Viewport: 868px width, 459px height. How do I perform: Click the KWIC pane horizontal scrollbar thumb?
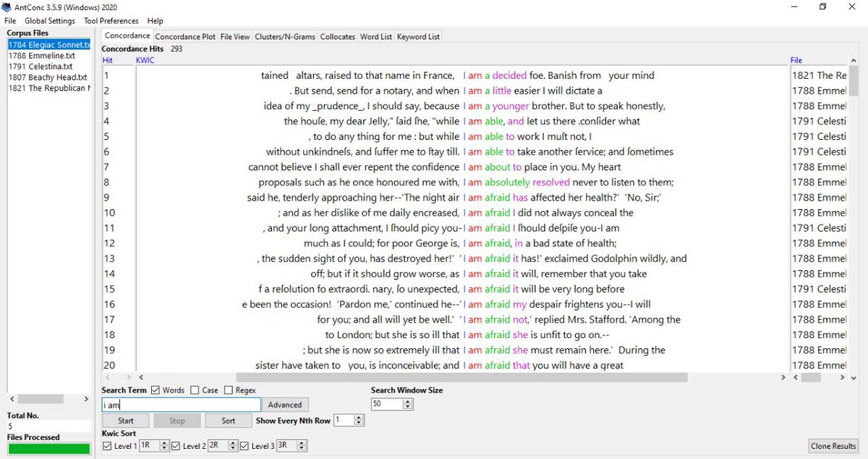coord(461,377)
